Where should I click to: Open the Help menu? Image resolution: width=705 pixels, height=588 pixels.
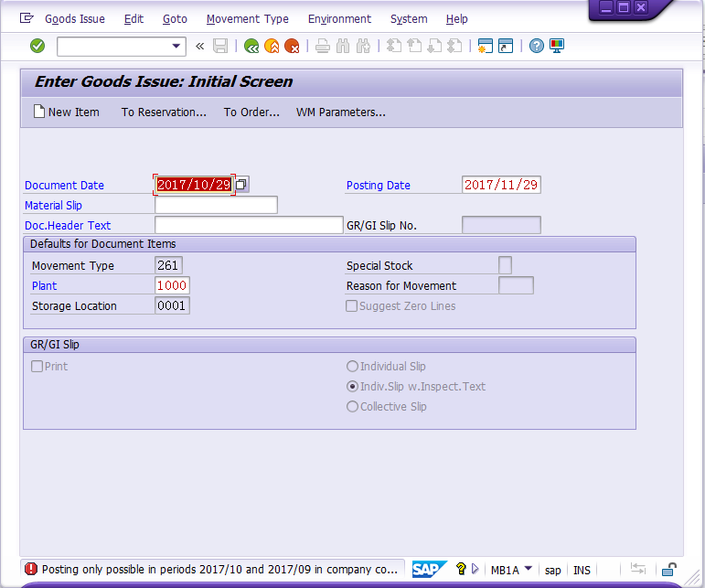point(457,19)
